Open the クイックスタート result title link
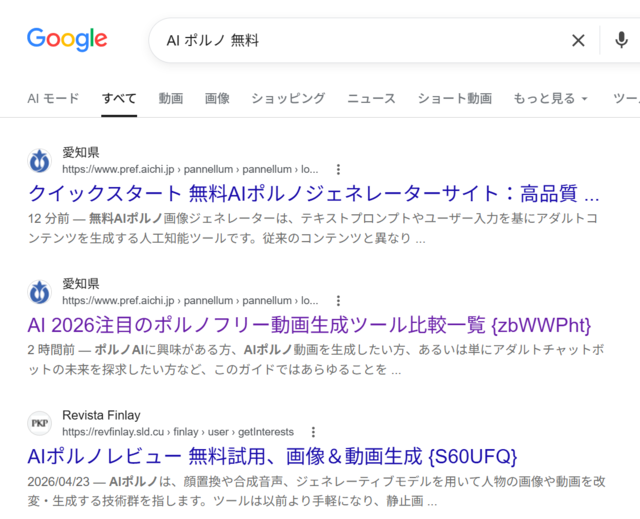 coord(313,193)
